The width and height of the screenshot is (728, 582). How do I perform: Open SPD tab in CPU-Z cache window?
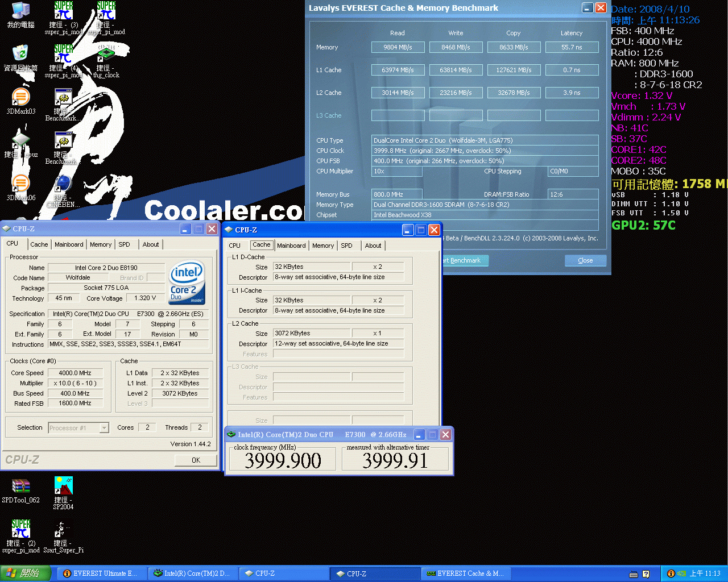(x=346, y=246)
